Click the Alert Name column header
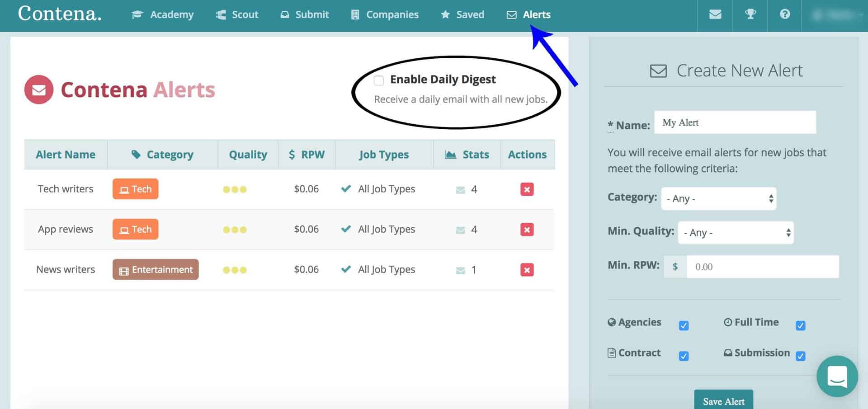The height and width of the screenshot is (409, 868). (66, 155)
